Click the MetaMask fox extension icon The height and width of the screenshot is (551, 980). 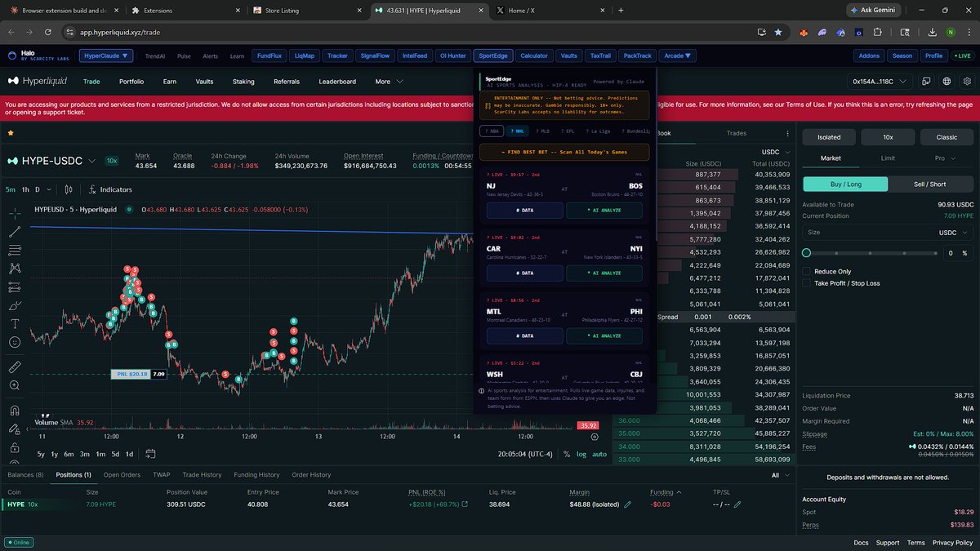tap(804, 32)
